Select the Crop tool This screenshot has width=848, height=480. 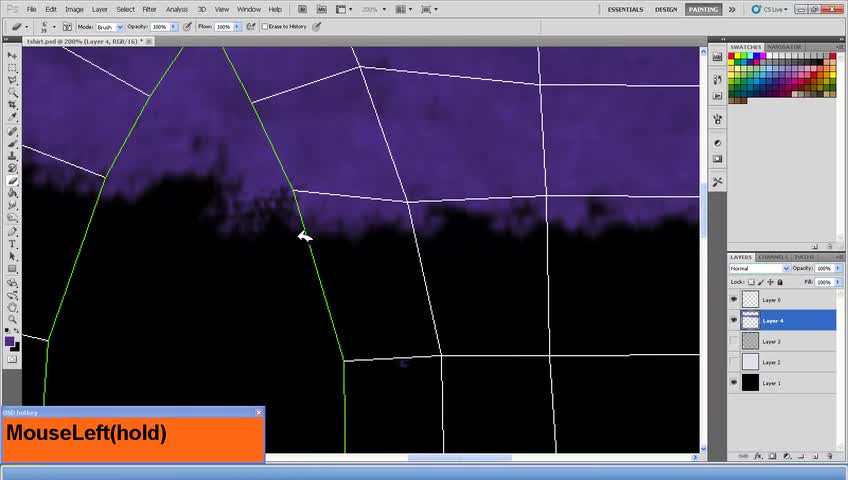pyautogui.click(x=12, y=104)
